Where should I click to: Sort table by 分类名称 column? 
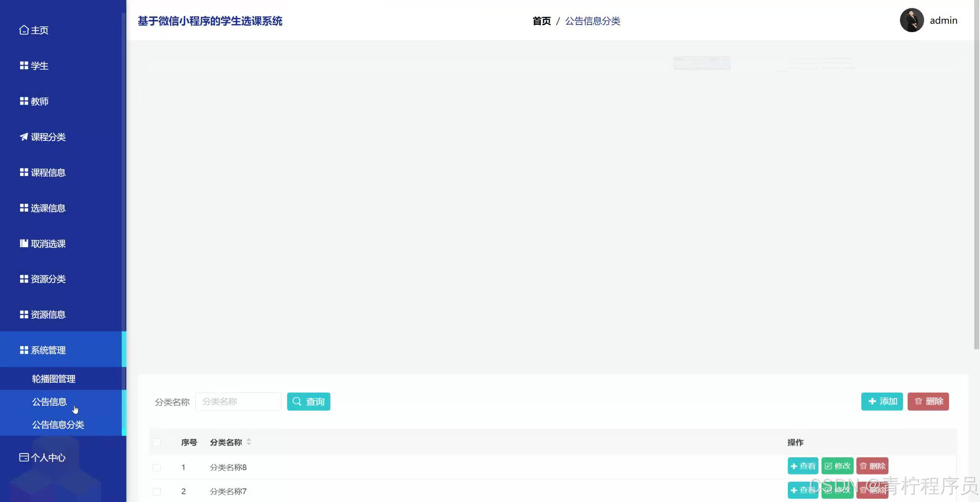click(x=249, y=442)
